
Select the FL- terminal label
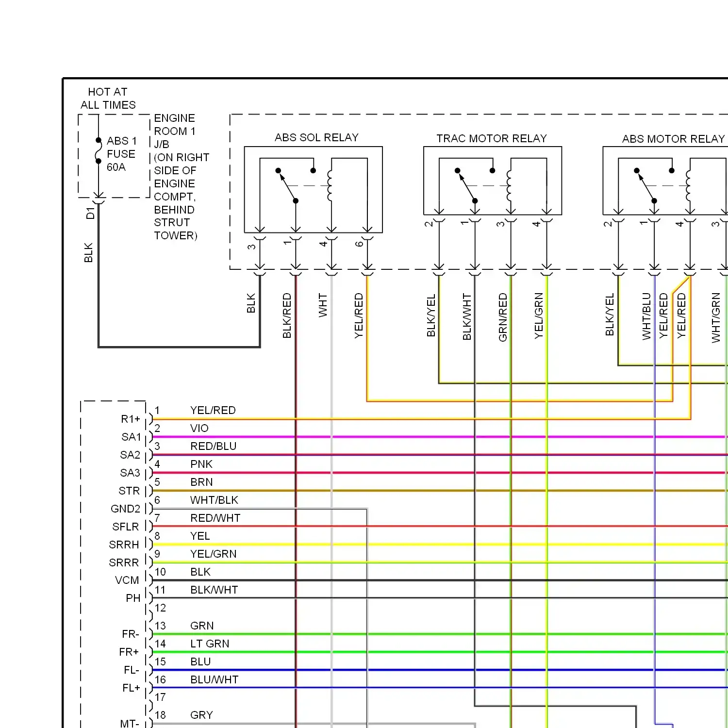coord(132,670)
